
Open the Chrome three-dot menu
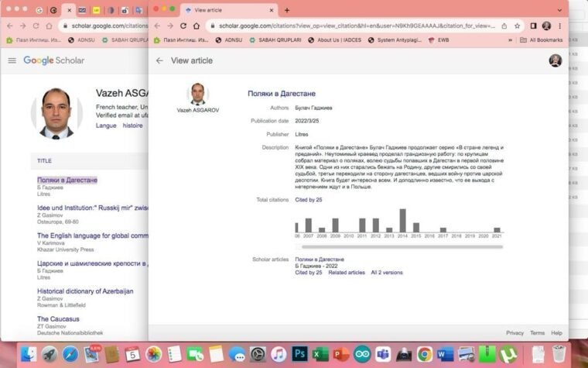[x=560, y=26]
